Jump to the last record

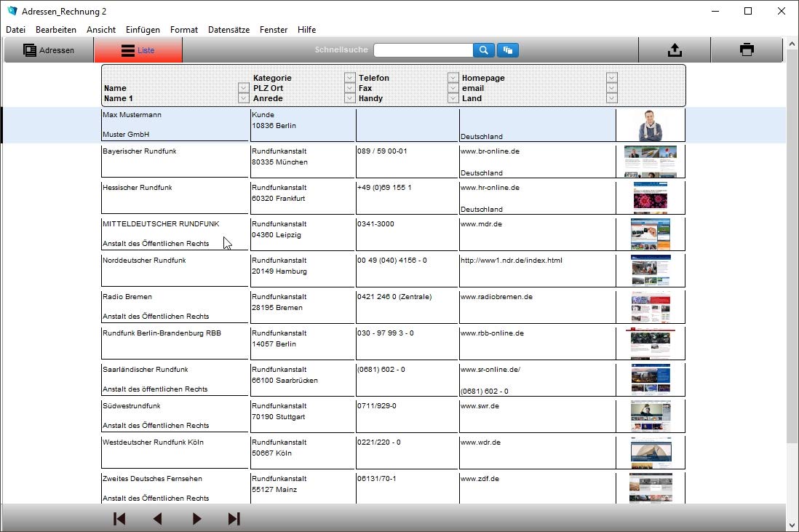(234, 519)
